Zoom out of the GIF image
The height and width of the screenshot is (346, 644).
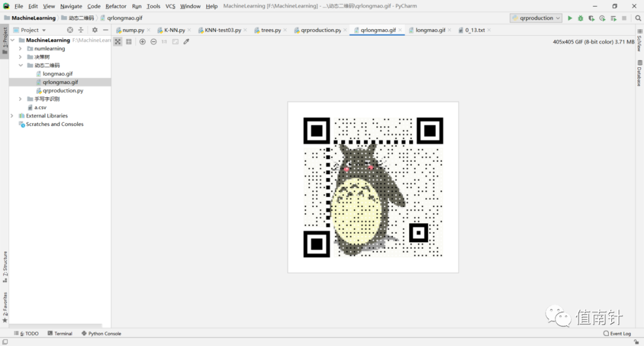[x=154, y=42]
